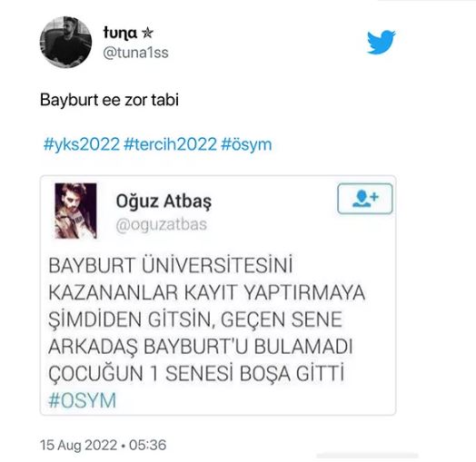Open Oğuz Atbaş's profile photo
476x462 pixels.
(x=75, y=211)
